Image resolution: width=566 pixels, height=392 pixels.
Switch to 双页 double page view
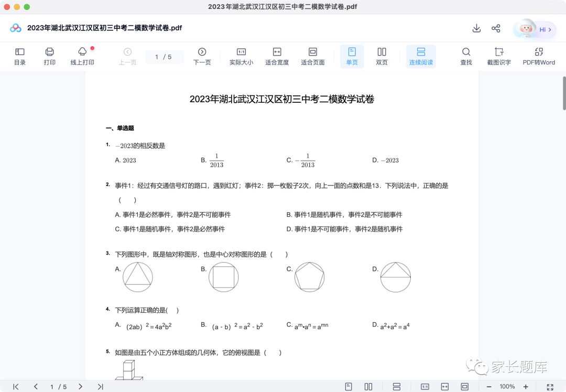click(382, 57)
